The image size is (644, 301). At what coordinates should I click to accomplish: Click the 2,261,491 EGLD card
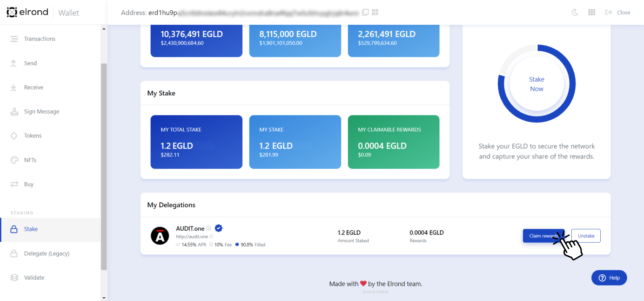click(x=394, y=41)
